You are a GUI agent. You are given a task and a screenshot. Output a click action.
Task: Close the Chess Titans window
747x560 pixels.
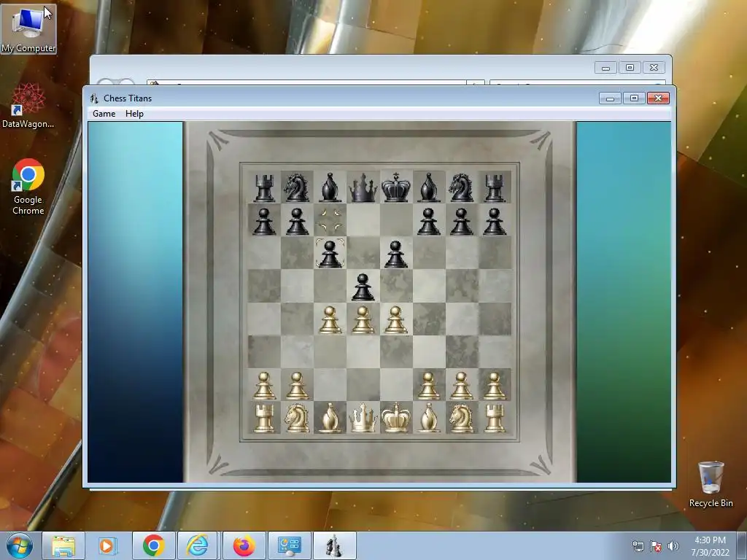(x=659, y=98)
